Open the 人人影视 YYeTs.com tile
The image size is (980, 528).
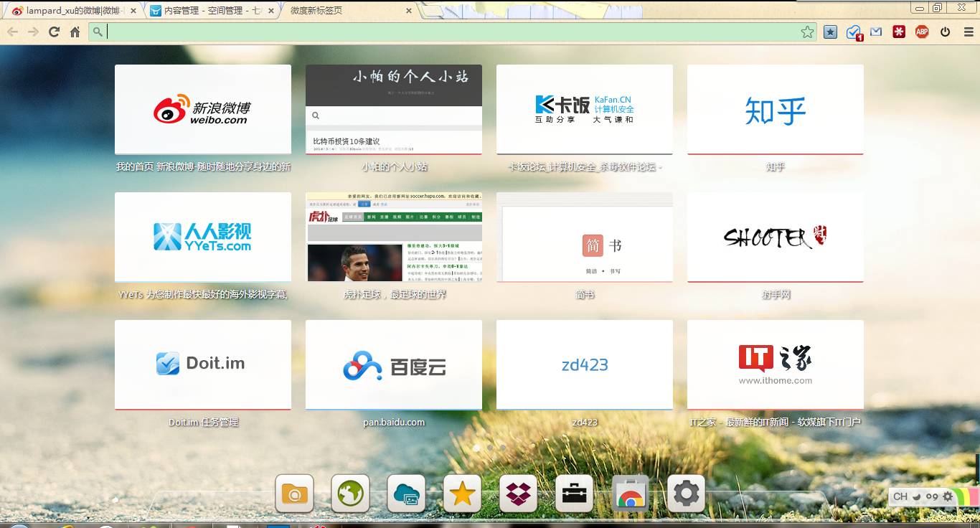click(x=203, y=237)
